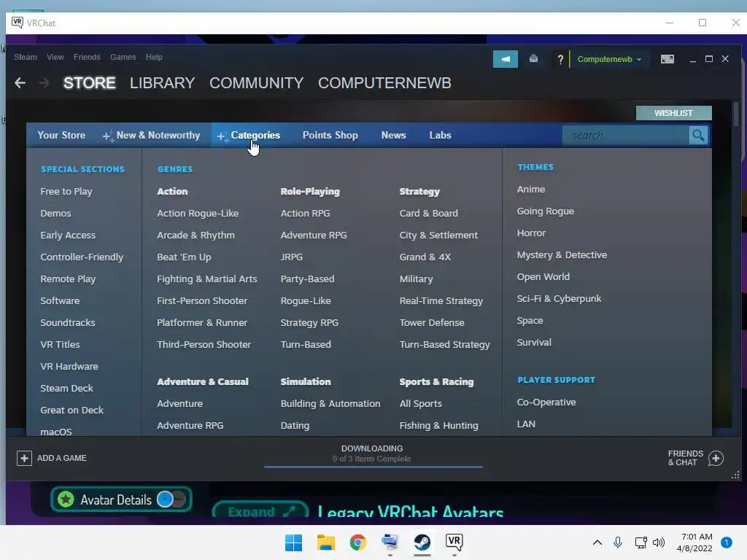Screen dimensions: 747x560
Task: Switch to the COMMUNITY tab
Action: pyautogui.click(x=256, y=83)
